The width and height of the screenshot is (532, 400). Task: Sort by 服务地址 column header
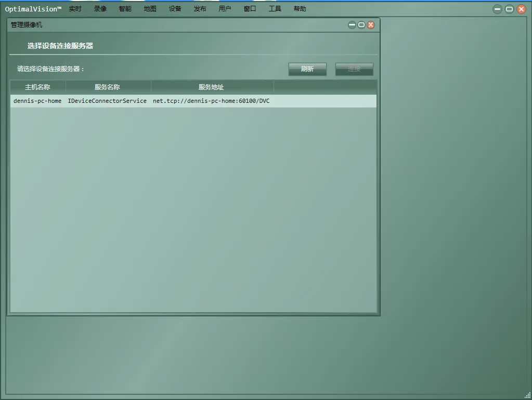coord(212,87)
